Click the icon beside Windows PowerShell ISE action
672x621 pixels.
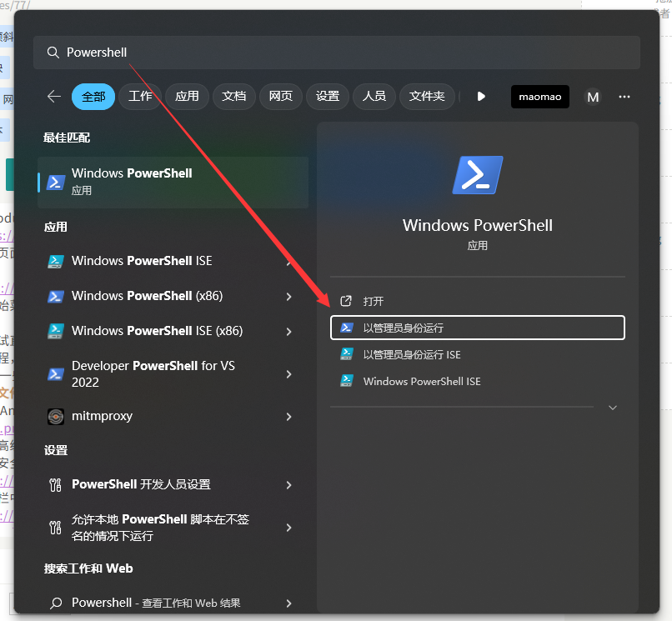346,381
